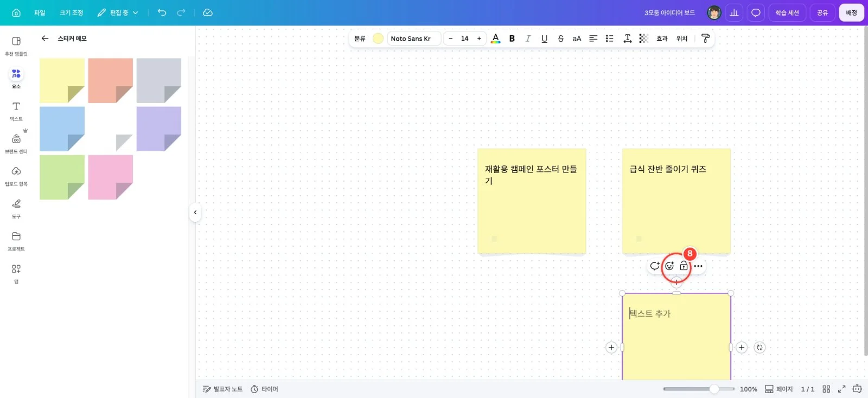Collapse the sticky note side panel
This screenshot has height=398, width=868.
click(x=195, y=213)
